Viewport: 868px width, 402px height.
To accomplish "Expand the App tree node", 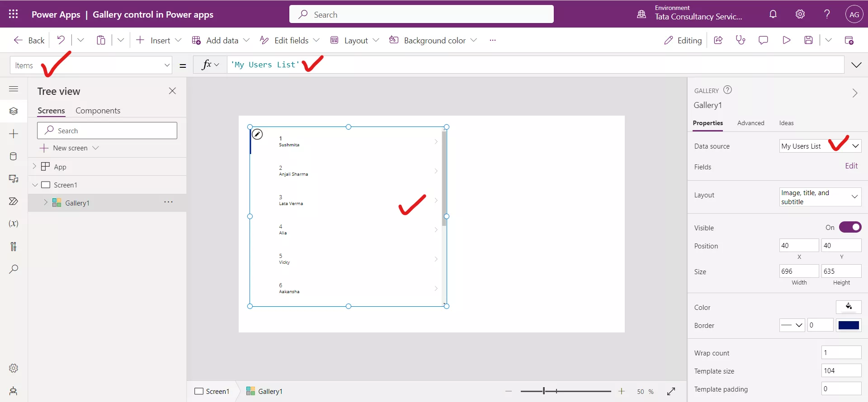I will click(34, 167).
